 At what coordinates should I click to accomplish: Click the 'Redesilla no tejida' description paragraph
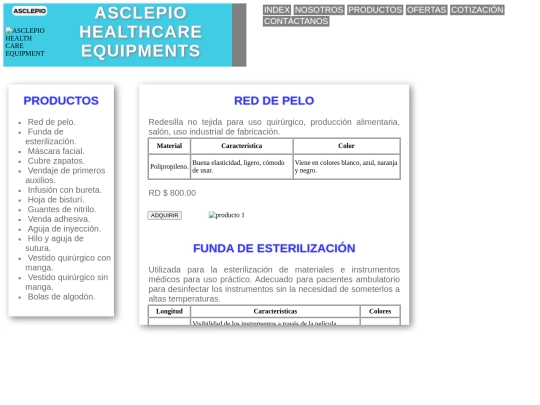[274, 127]
